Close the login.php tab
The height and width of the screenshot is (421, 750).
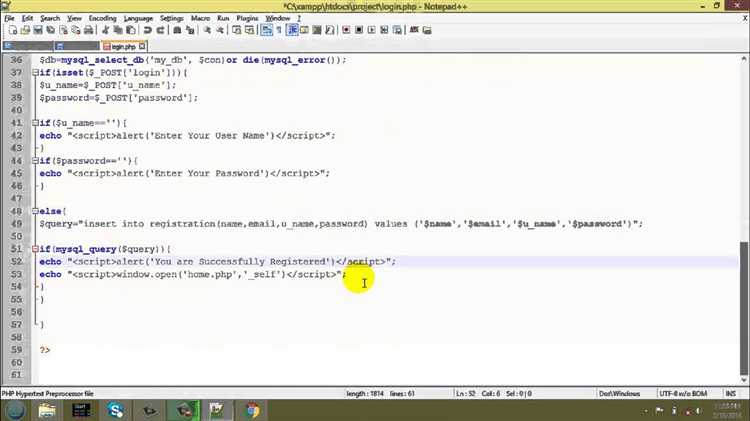(x=142, y=46)
